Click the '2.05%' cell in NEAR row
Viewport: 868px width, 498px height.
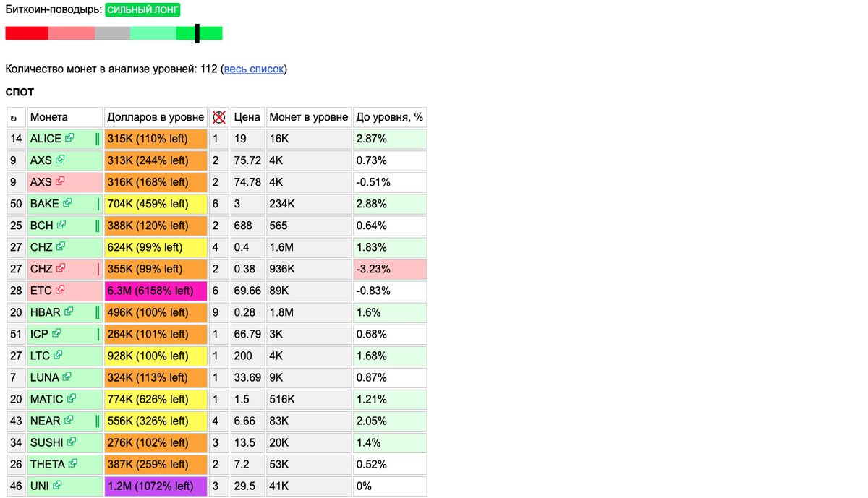pyautogui.click(x=390, y=421)
